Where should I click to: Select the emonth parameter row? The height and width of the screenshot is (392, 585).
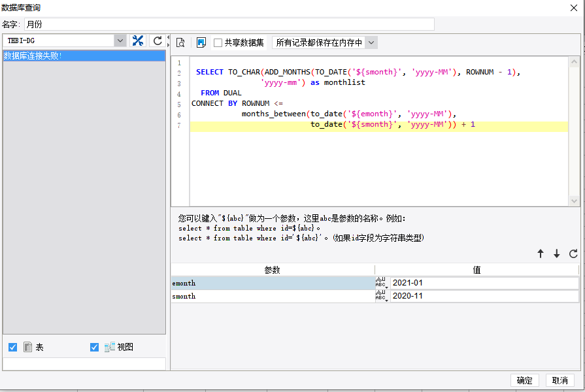pos(273,283)
